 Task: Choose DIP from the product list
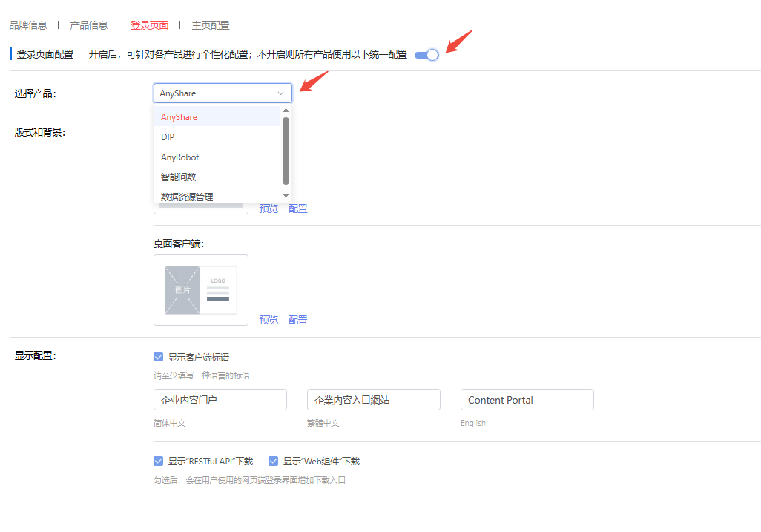pos(168,137)
